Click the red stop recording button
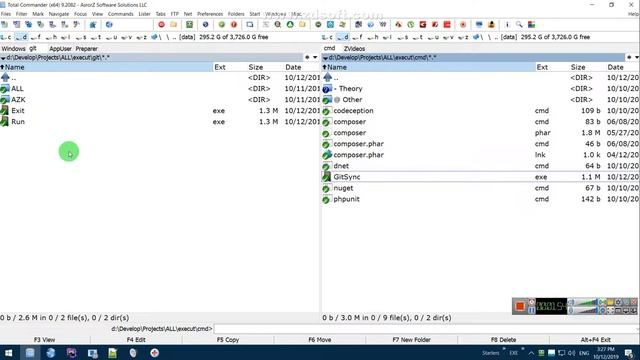The image size is (640, 360). pos(520,306)
